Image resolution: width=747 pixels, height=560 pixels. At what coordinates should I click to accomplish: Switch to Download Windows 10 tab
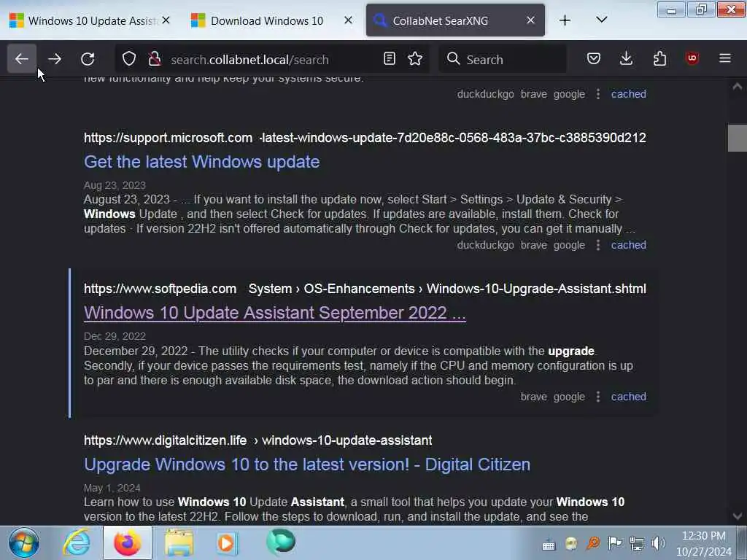point(267,21)
